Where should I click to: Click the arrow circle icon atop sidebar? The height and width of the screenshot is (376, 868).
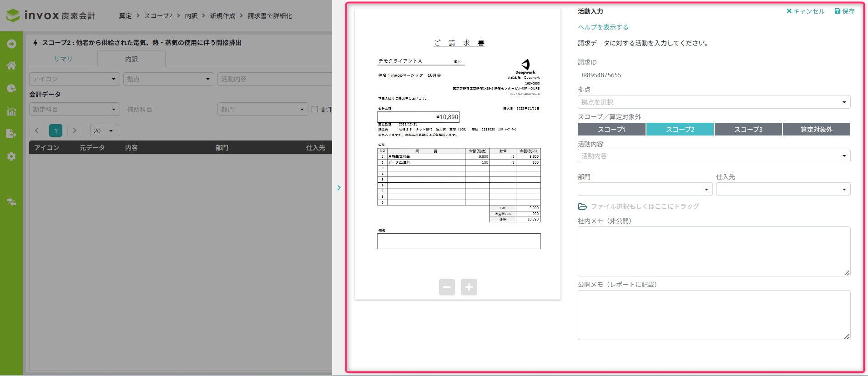click(11, 44)
